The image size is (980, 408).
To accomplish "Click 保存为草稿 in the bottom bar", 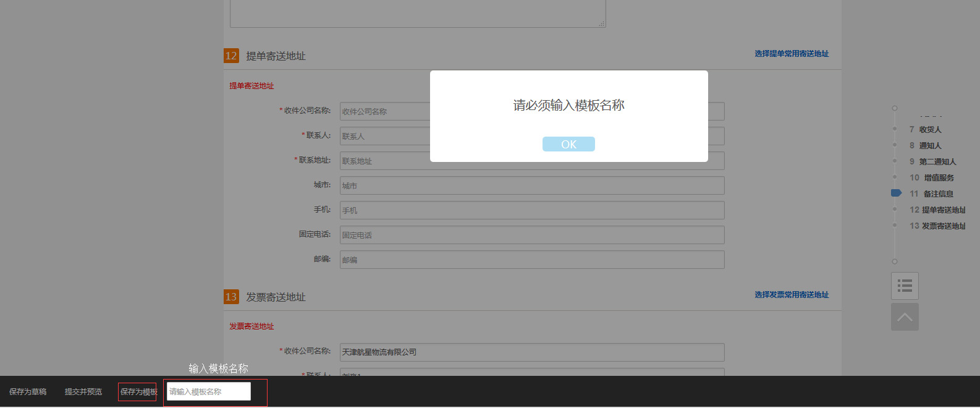I will [28, 392].
